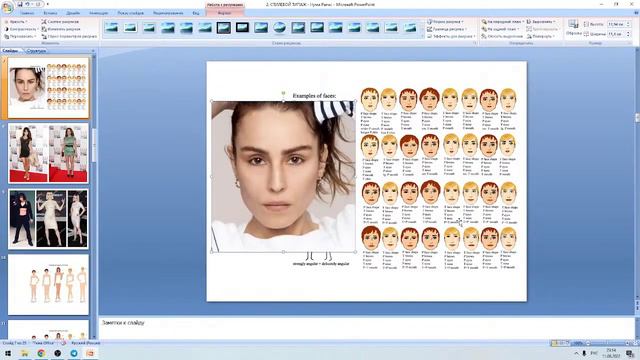Click the language indicator in system tray

pyautogui.click(x=594, y=353)
